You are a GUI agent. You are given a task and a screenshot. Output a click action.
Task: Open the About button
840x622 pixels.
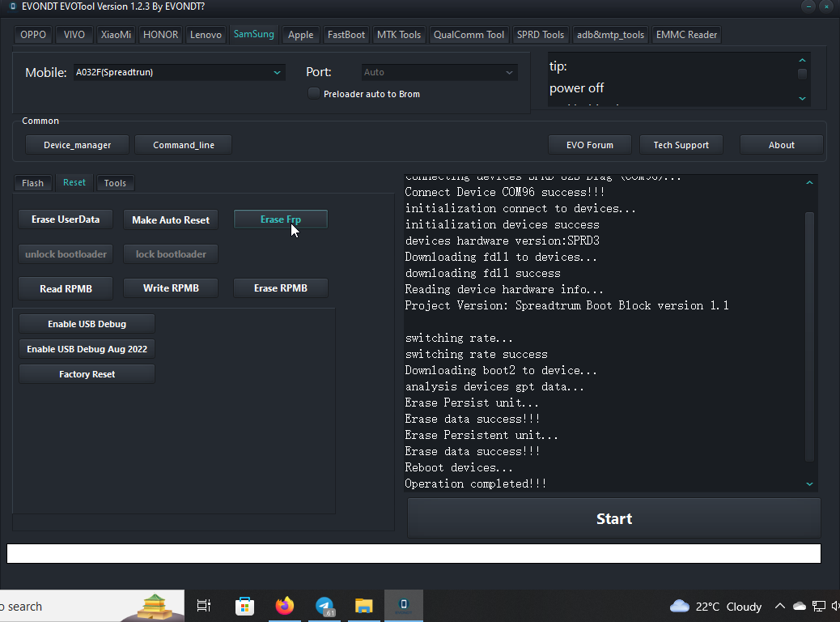tap(782, 145)
